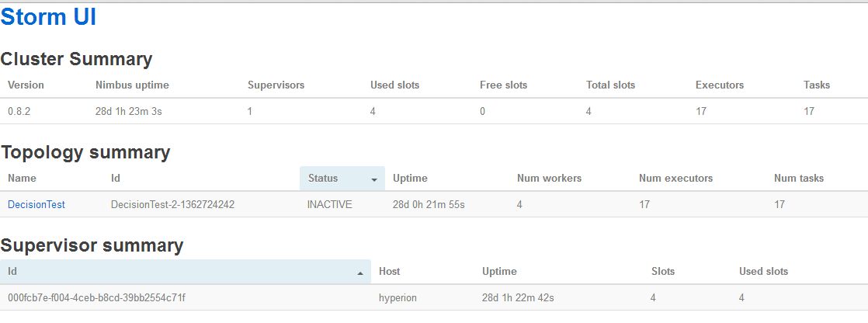Sort supervisors by Used slots header
The height and width of the screenshot is (323, 868).
[763, 272]
